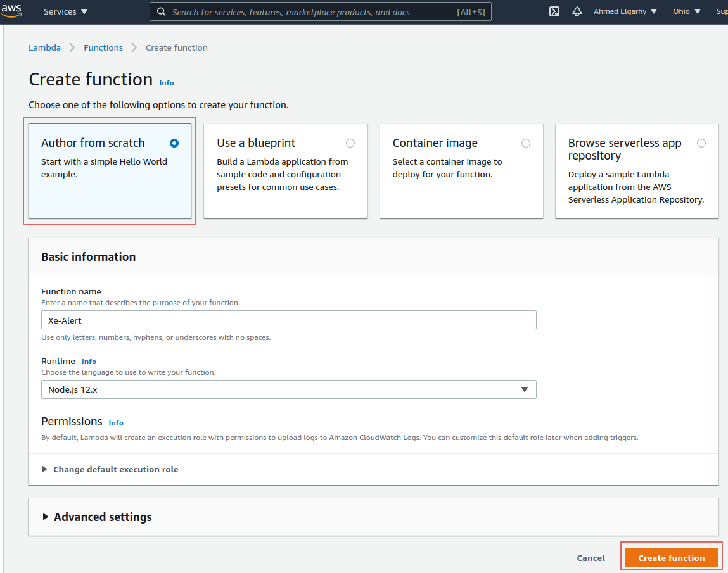Open Info link beside Create function title
728x573 pixels.
point(167,83)
